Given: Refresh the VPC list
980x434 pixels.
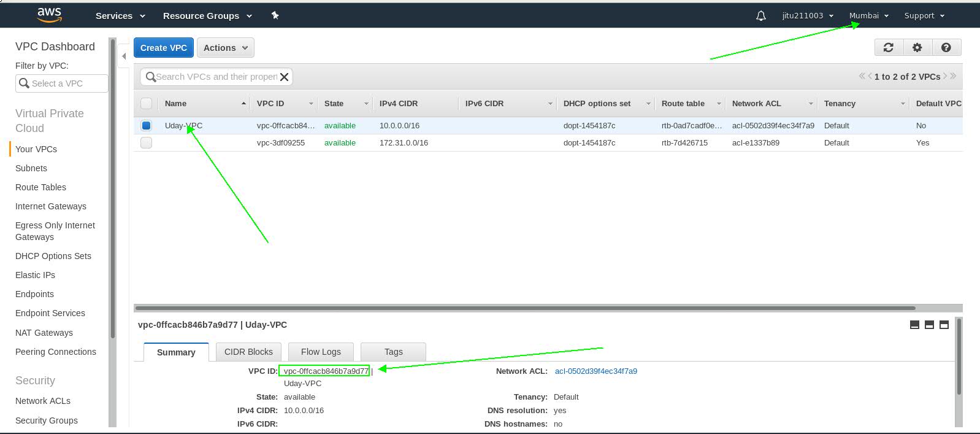Looking at the screenshot, I should [x=888, y=47].
